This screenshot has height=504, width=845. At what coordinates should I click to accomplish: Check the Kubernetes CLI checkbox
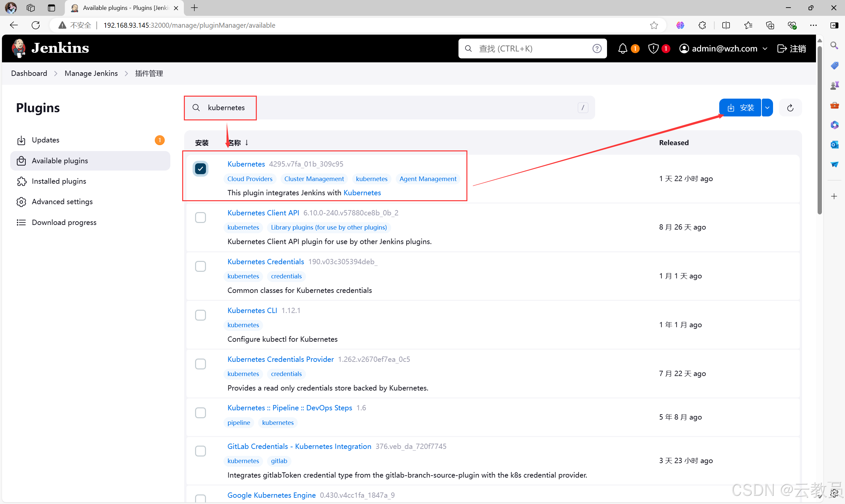pyautogui.click(x=200, y=315)
